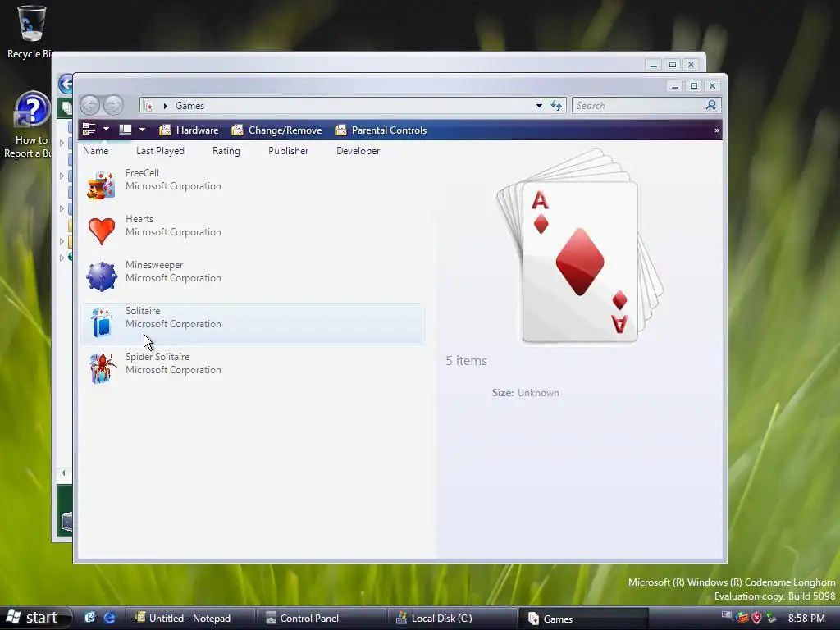Sort by the Rating column header
Image resolution: width=840 pixels, height=630 pixels.
226,151
